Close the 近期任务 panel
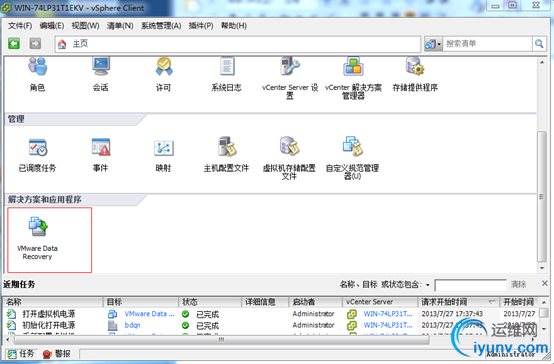The image size is (554, 364). point(544,283)
